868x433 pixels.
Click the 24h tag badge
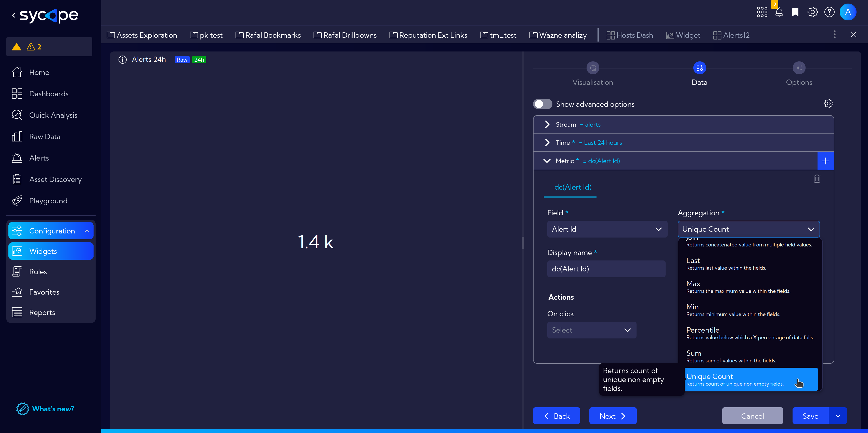pyautogui.click(x=199, y=60)
